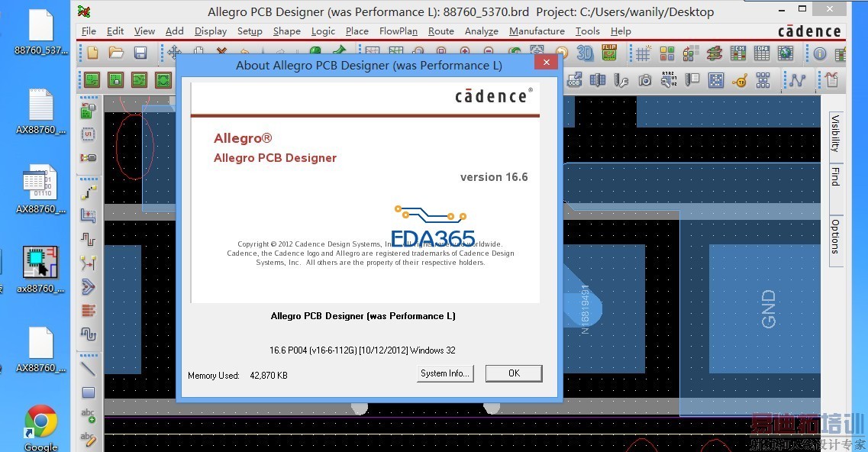The height and width of the screenshot is (452, 868).
Task: Open the FlowPlan menu
Action: (x=398, y=31)
